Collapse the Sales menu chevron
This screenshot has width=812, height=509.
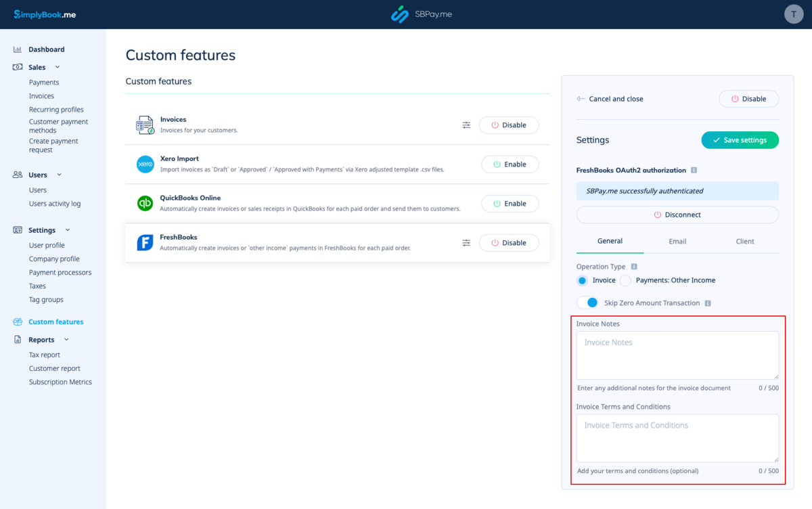[x=58, y=67]
